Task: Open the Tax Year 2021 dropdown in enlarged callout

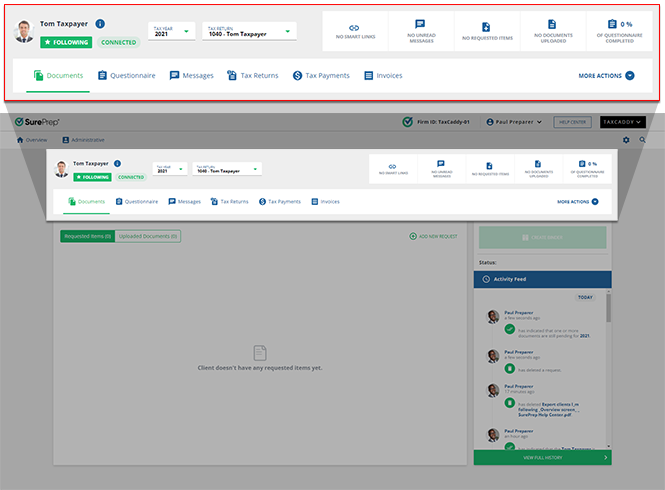Action: click(171, 31)
